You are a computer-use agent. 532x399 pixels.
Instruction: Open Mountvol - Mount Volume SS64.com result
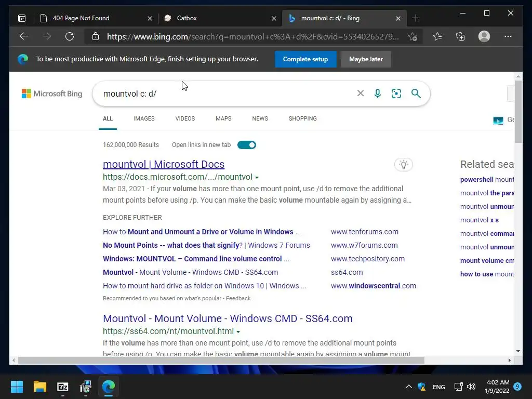(x=228, y=318)
